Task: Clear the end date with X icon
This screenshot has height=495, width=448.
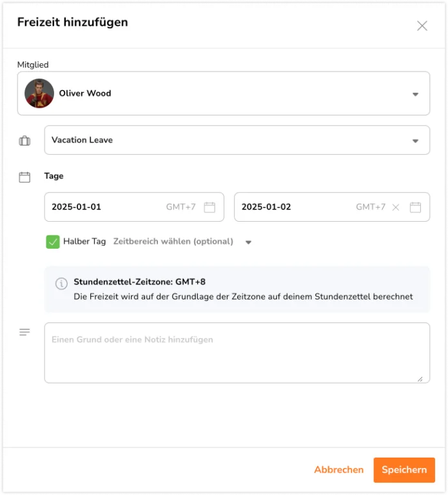Action: coord(396,208)
